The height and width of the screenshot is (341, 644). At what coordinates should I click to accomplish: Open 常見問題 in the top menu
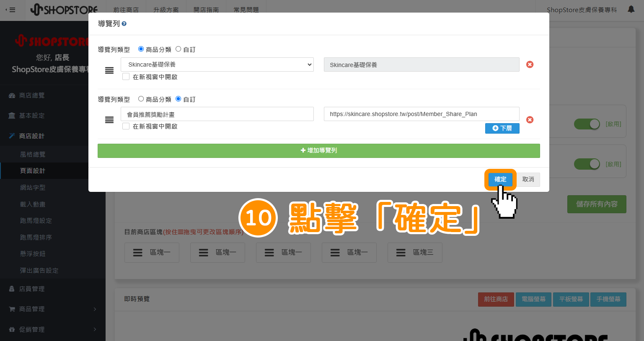pyautogui.click(x=246, y=10)
